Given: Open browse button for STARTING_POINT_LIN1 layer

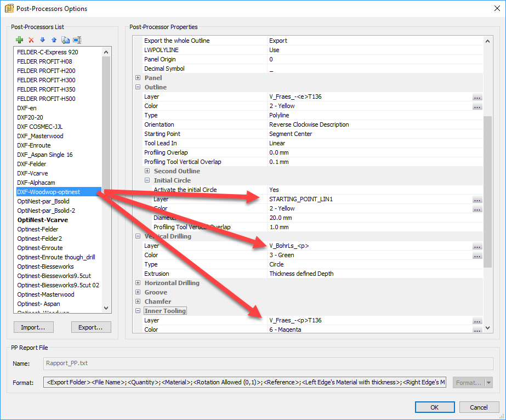Looking at the screenshot, I should [477, 200].
